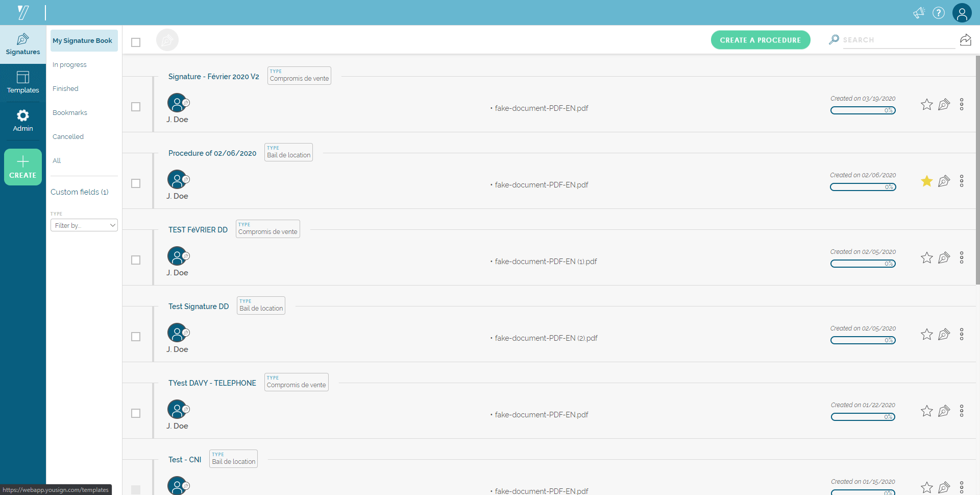
Task: Click sign pen icon for Procedure of 02/06/2020
Action: [944, 181]
